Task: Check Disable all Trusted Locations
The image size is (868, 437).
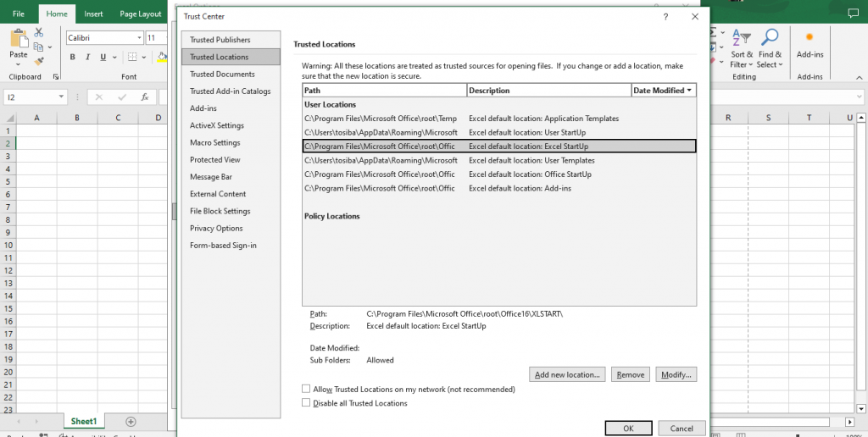Action: click(x=306, y=403)
